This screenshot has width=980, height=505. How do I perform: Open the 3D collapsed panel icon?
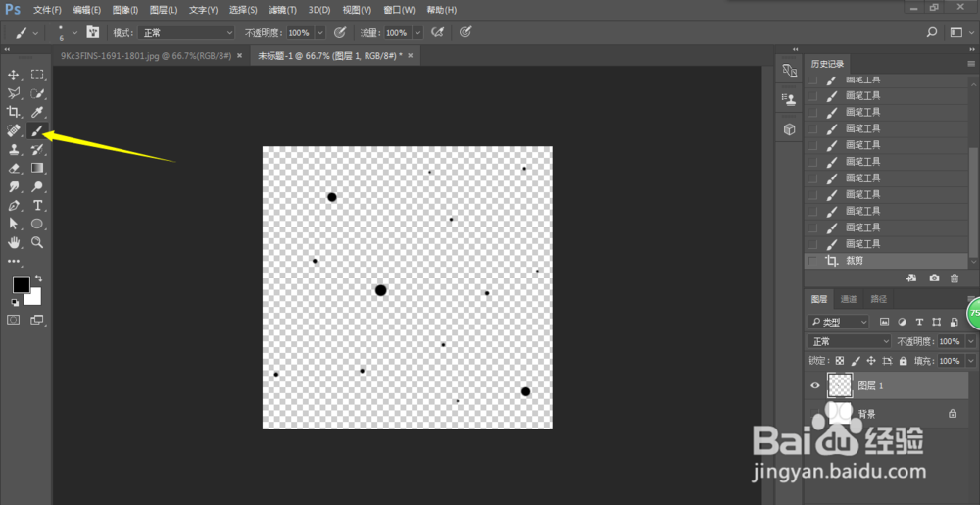pyautogui.click(x=789, y=129)
